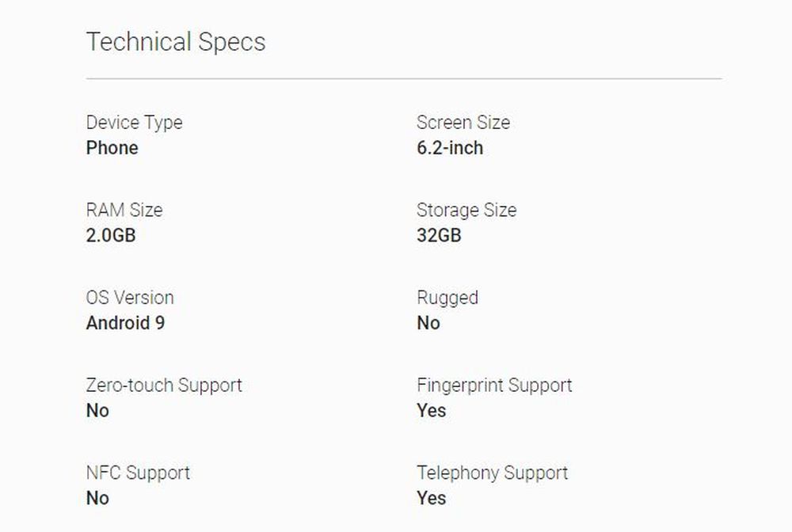Click the OS Version label

coord(130,298)
